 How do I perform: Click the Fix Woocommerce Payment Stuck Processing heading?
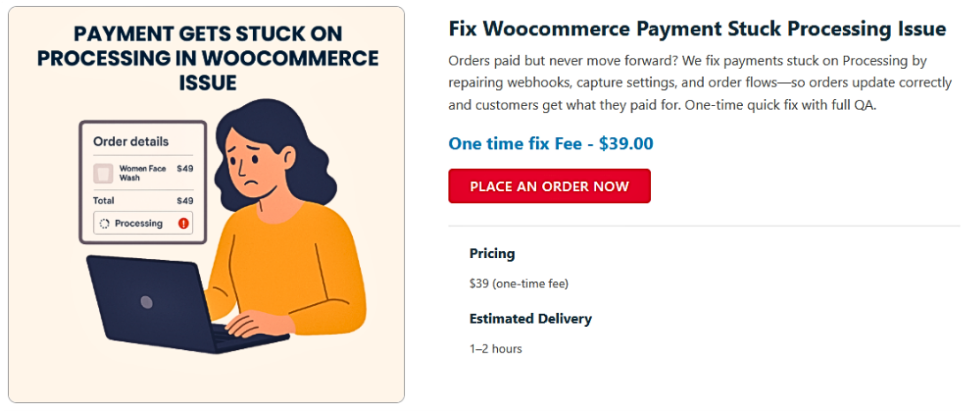697,29
